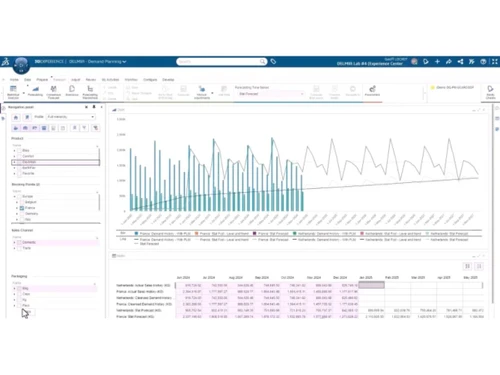This screenshot has height=375, width=500.
Task: Click the search magnifier icon
Action: pos(262,61)
